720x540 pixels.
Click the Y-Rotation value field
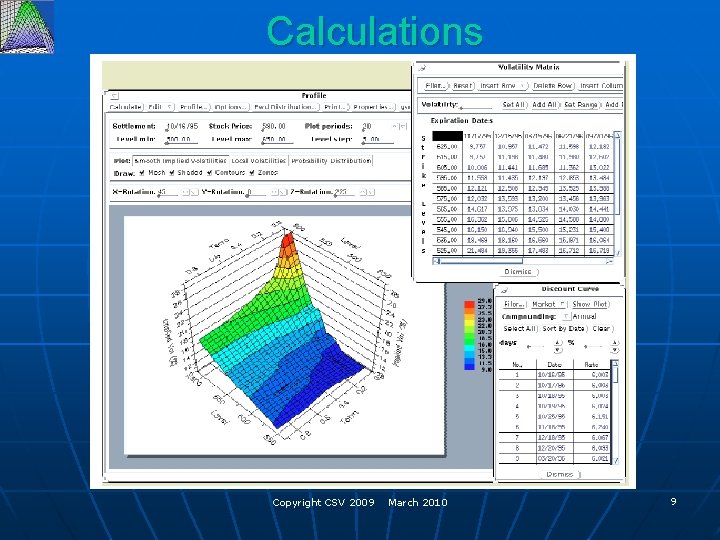tap(256, 192)
